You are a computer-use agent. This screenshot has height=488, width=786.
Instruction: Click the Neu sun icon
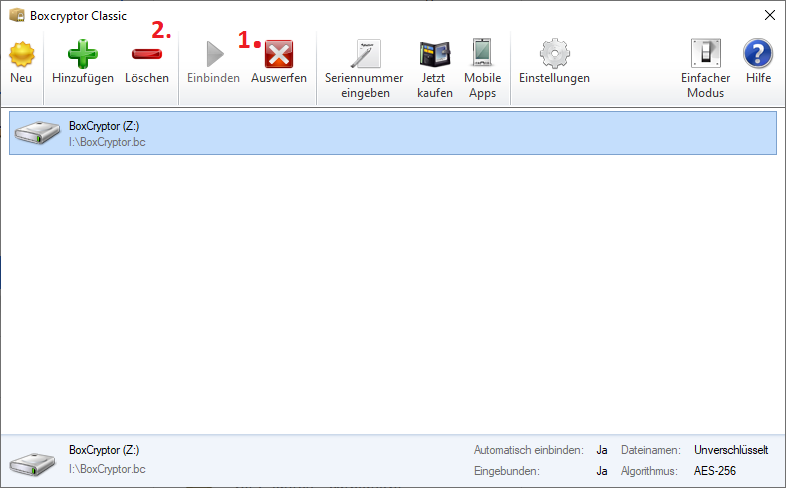click(x=22, y=54)
